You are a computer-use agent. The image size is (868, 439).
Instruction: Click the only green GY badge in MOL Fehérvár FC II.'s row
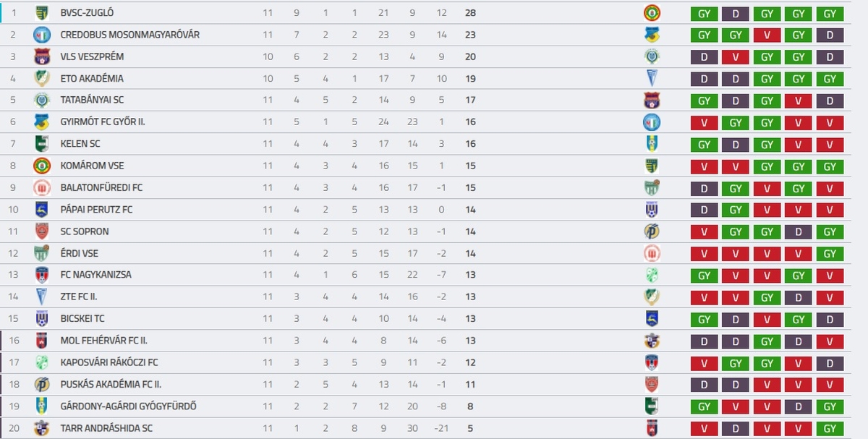[767, 341]
